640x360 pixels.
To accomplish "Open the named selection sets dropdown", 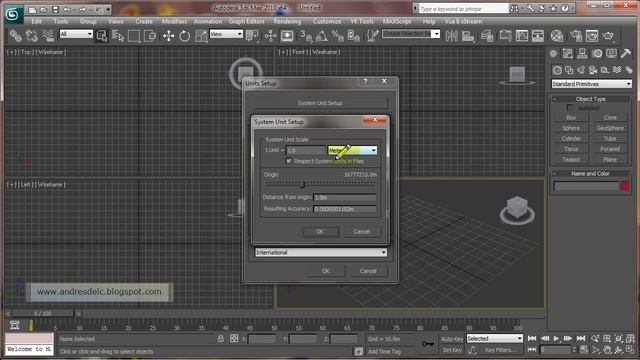I will pyautogui.click(x=411, y=34).
